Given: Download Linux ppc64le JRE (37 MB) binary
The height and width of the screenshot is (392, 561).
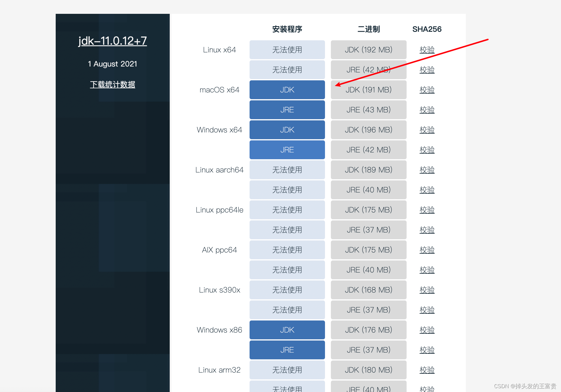Looking at the screenshot, I should click(369, 230).
